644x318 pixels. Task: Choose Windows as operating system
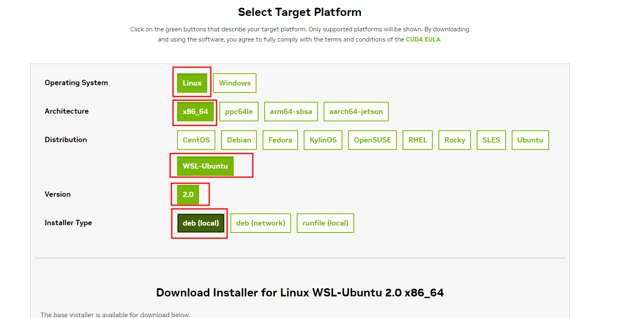point(234,83)
